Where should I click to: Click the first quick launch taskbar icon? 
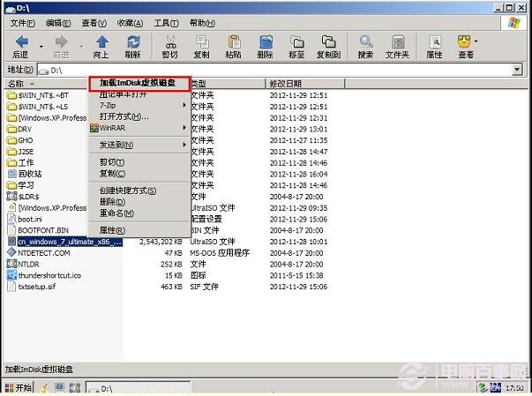[x=44, y=388]
